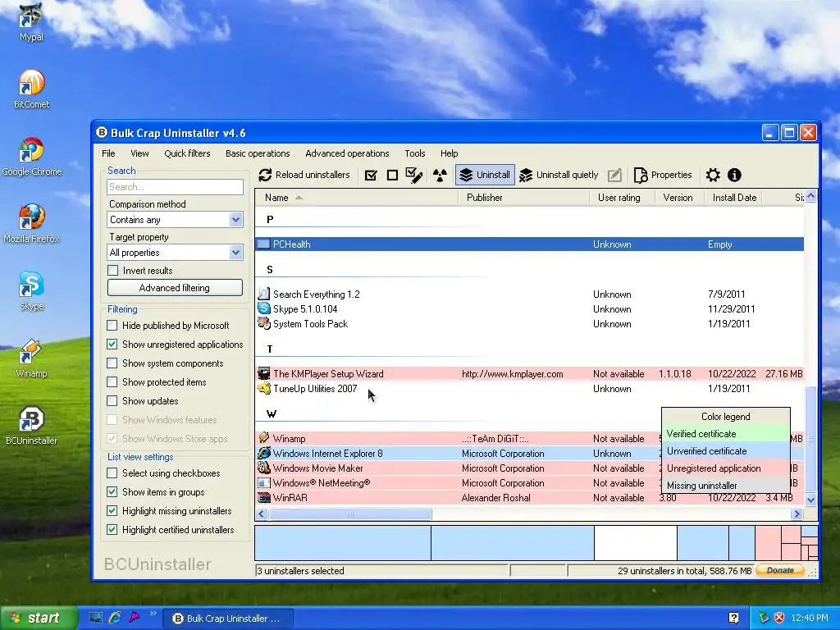Click the Skype 5.1.0.104 row icon
This screenshot has height=630, width=840.
point(263,308)
